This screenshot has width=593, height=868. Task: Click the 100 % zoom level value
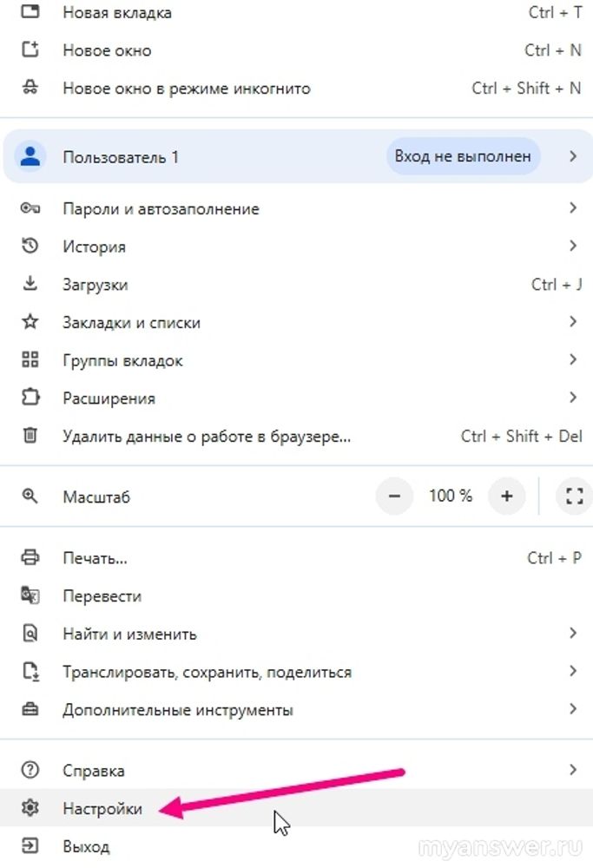[x=451, y=496]
